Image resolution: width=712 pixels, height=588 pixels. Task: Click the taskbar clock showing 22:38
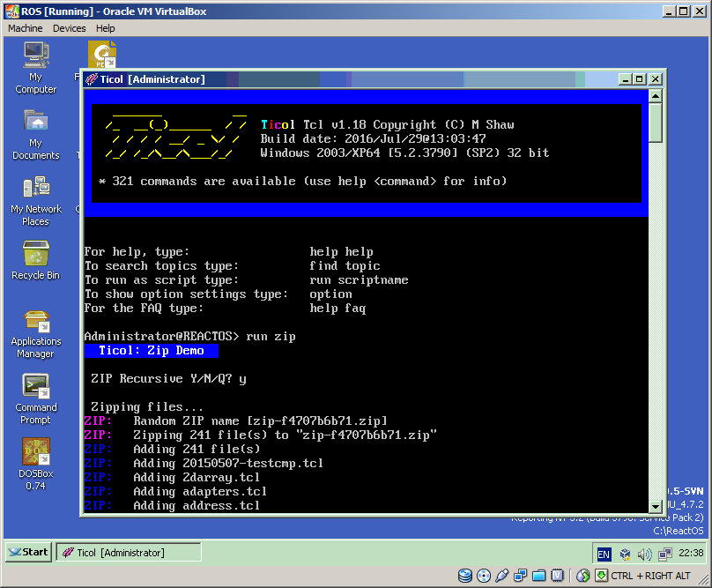[691, 553]
